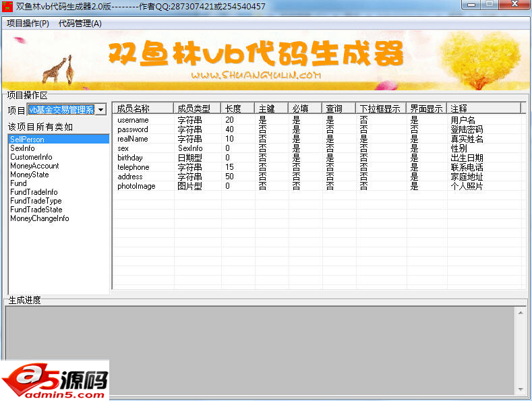Click the application icon in the title bar
The width and height of the screenshot is (532, 401).
(7, 7)
